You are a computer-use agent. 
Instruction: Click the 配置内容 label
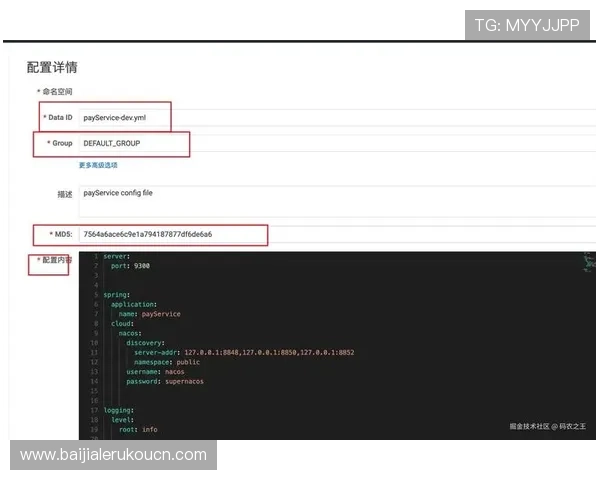(x=55, y=260)
